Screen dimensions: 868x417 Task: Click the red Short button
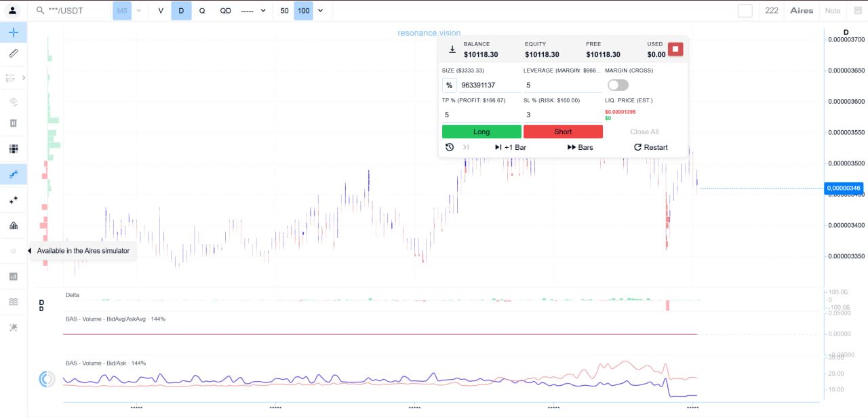(563, 132)
